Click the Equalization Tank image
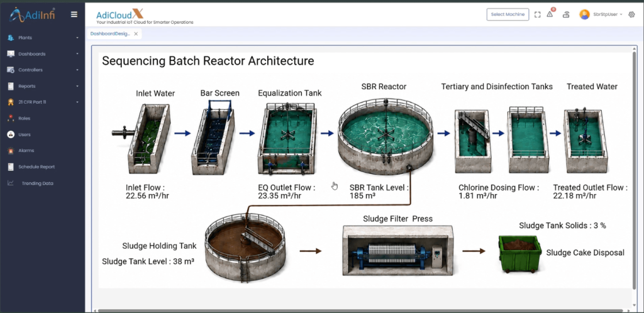Image resolution: width=644 pixels, height=313 pixels. pos(287,138)
